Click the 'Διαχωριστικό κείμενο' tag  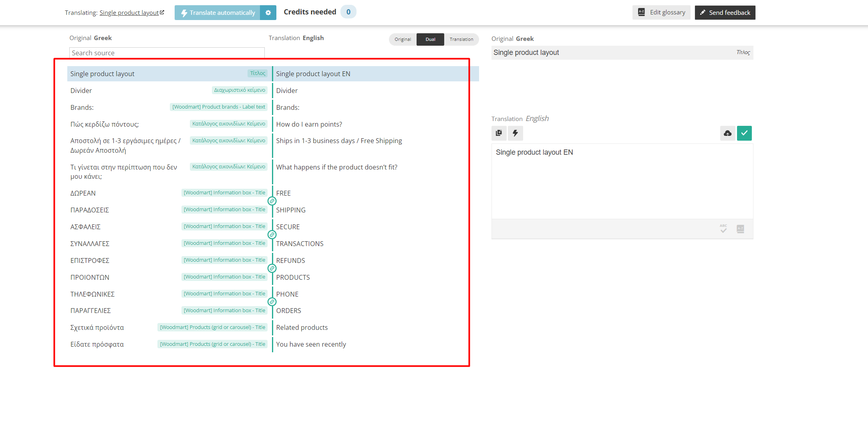point(240,90)
